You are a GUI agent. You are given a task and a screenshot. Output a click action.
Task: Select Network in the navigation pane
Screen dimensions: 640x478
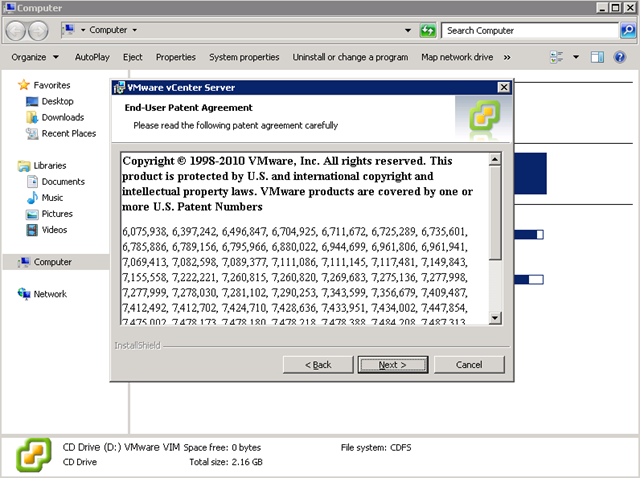point(50,294)
